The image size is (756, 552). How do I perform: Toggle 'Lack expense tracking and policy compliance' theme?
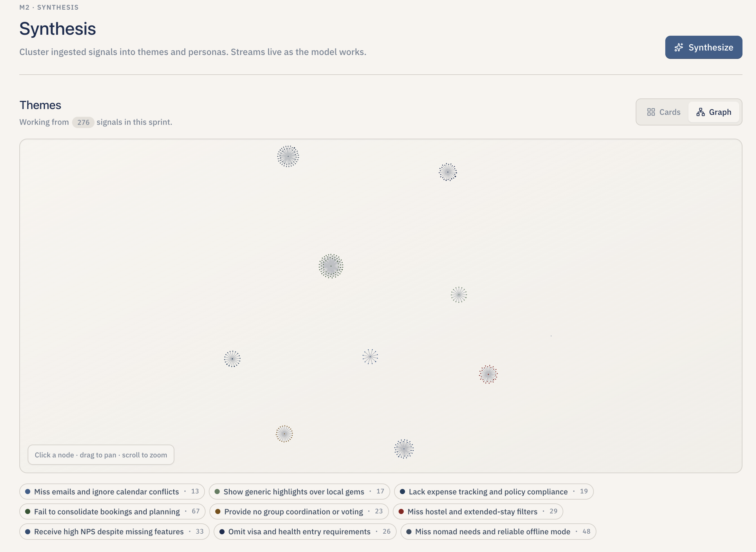493,492
